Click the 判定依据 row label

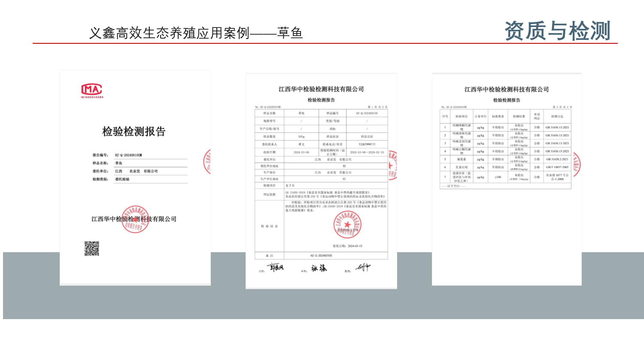coord(270,194)
